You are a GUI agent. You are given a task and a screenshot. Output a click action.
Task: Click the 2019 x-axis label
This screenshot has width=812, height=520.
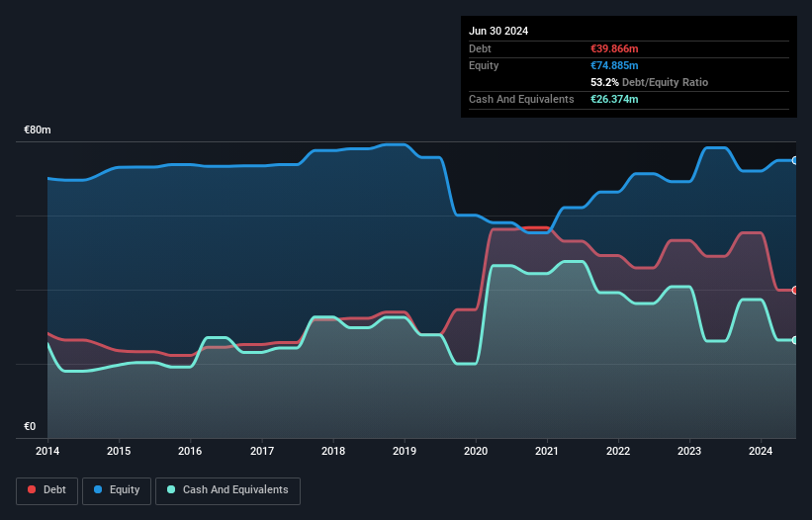(405, 451)
